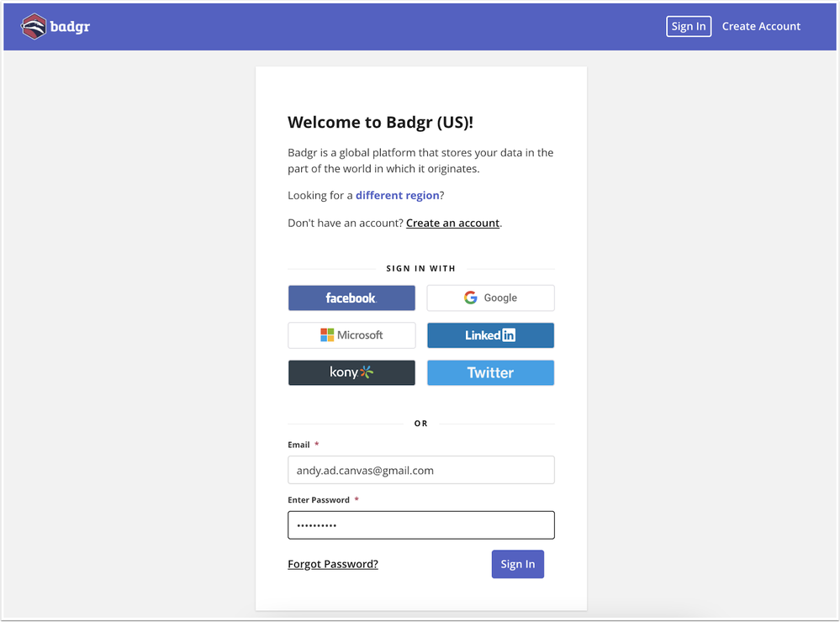Click the Email input containing andy.ad.canvas@gmail.com
Image resolution: width=840 pixels, height=622 pixels.
[x=420, y=470]
